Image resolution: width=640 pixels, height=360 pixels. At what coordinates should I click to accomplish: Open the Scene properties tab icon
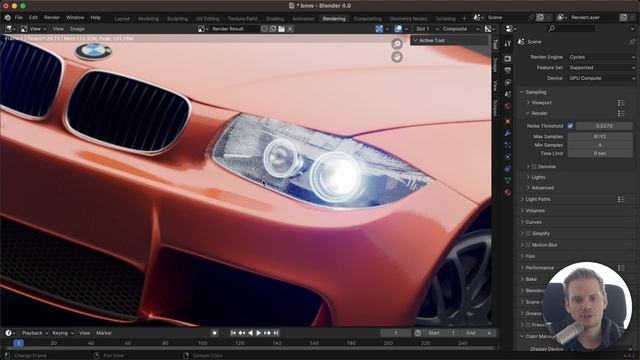click(508, 94)
